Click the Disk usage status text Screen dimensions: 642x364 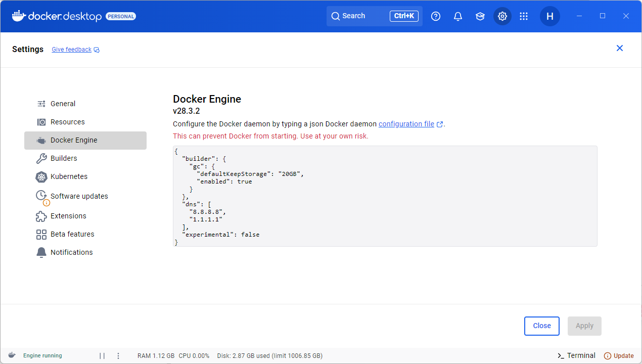(270, 356)
